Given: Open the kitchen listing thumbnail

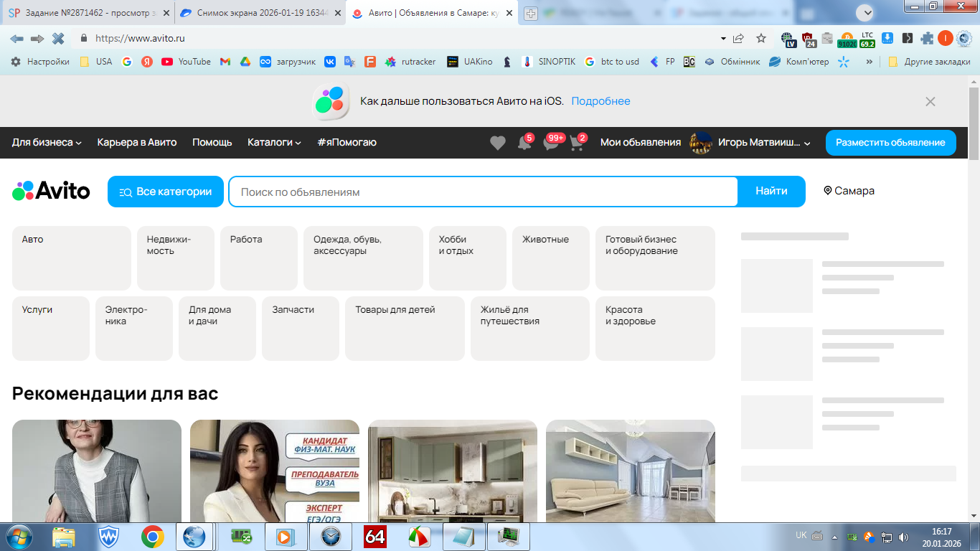Looking at the screenshot, I should click(x=453, y=471).
